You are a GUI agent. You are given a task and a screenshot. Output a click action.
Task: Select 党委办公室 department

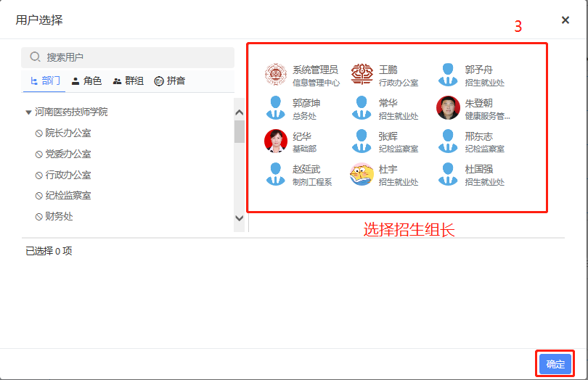68,154
